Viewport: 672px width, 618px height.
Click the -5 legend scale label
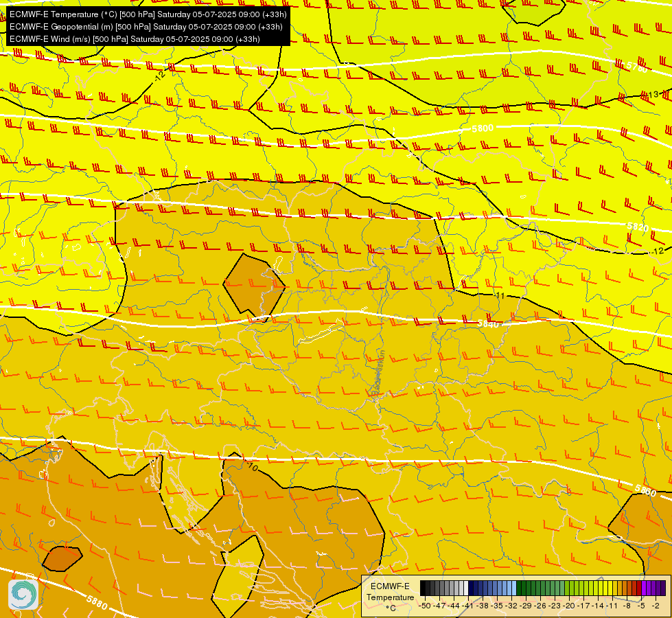coord(641,606)
